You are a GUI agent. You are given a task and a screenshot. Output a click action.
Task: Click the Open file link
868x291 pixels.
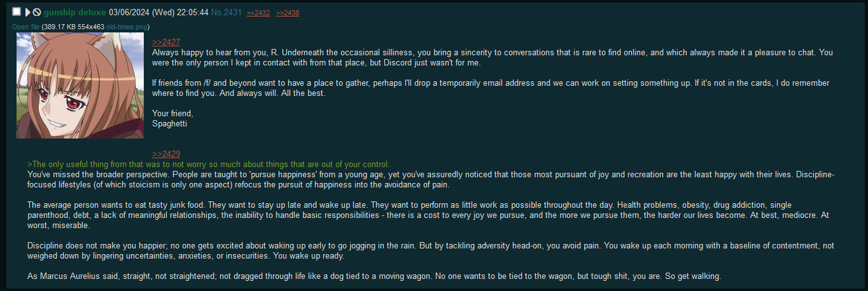pos(25,27)
